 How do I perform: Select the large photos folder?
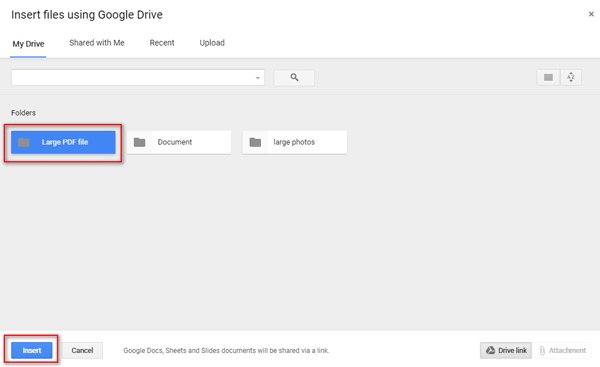coord(295,142)
